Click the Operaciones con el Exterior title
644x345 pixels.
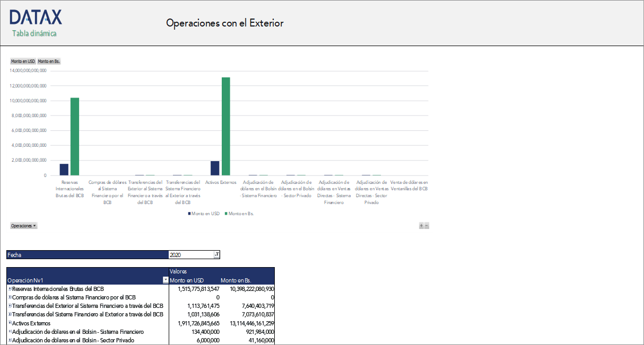tap(225, 23)
